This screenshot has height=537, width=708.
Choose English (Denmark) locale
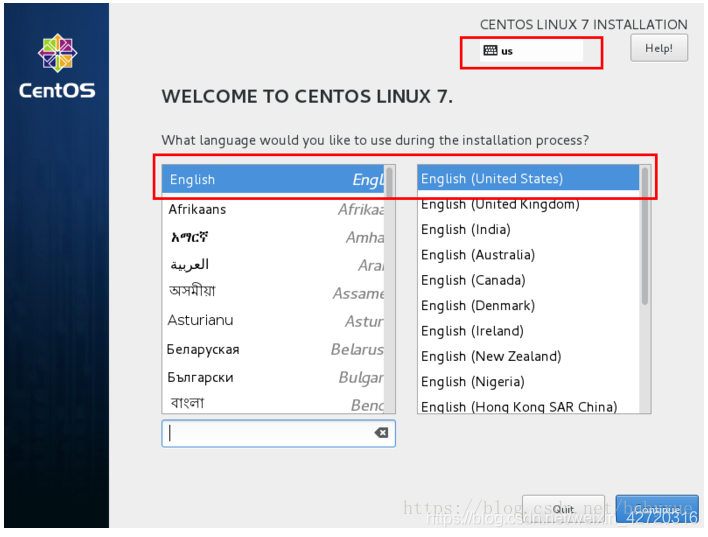[x=528, y=305]
